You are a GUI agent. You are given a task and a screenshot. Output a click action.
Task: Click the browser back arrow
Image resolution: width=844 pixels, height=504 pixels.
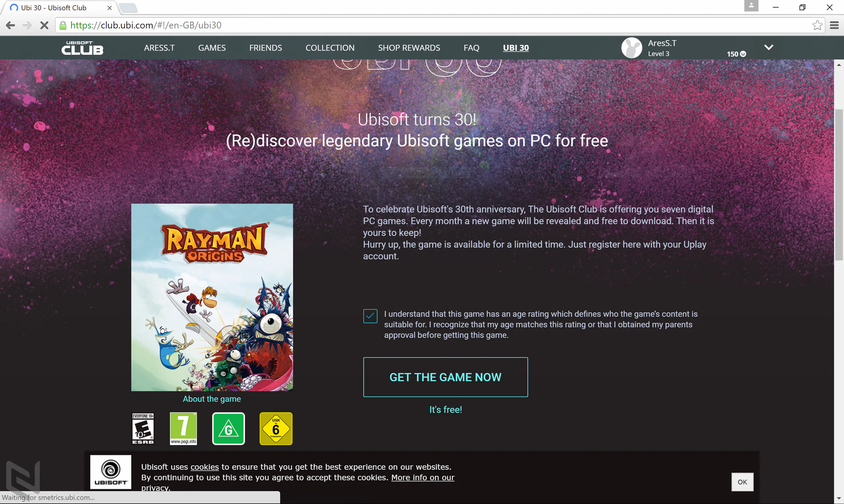[11, 25]
